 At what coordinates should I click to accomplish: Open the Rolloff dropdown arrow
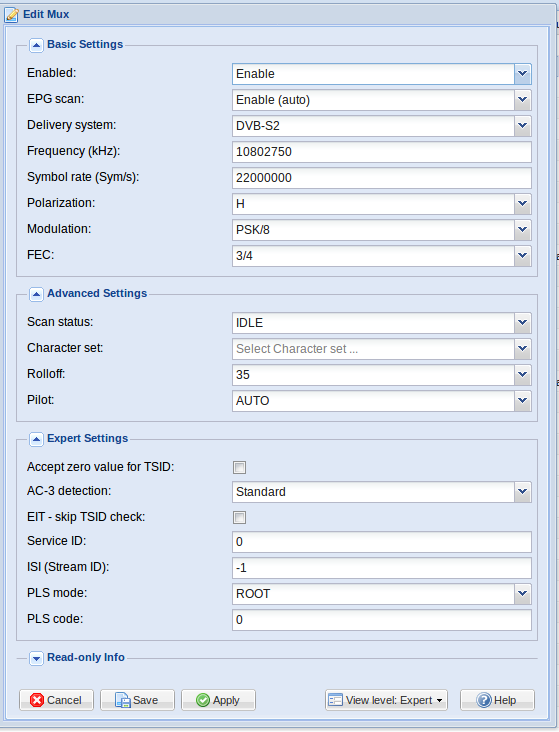click(x=523, y=375)
